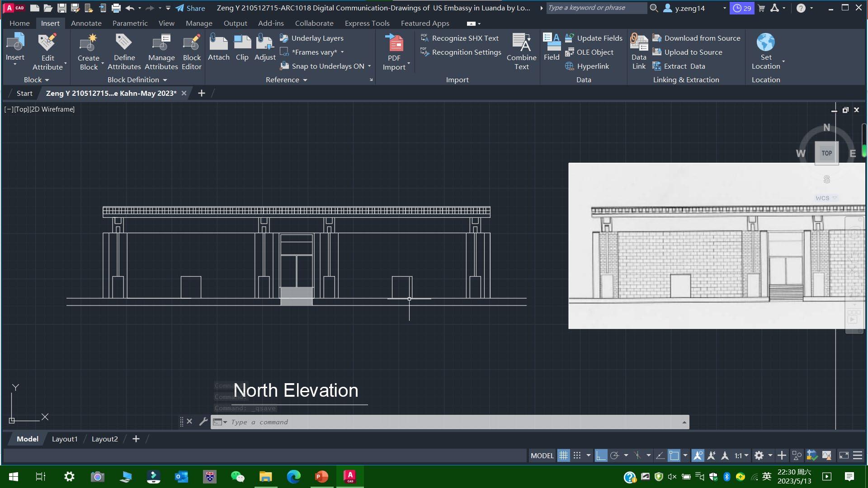The image size is (868, 488).
Task: Open the annotation scale 1:1 dropdown
Action: pyautogui.click(x=741, y=455)
